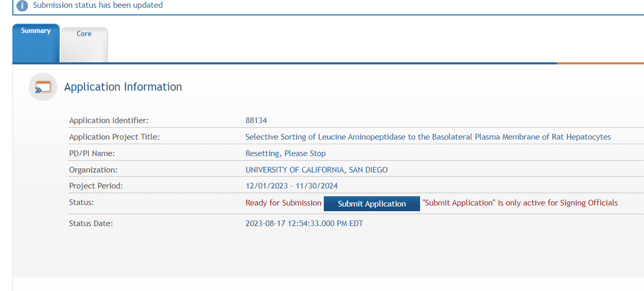Click the Signing Officials notice text
Viewport: 644px width, 291px height.
(520, 203)
